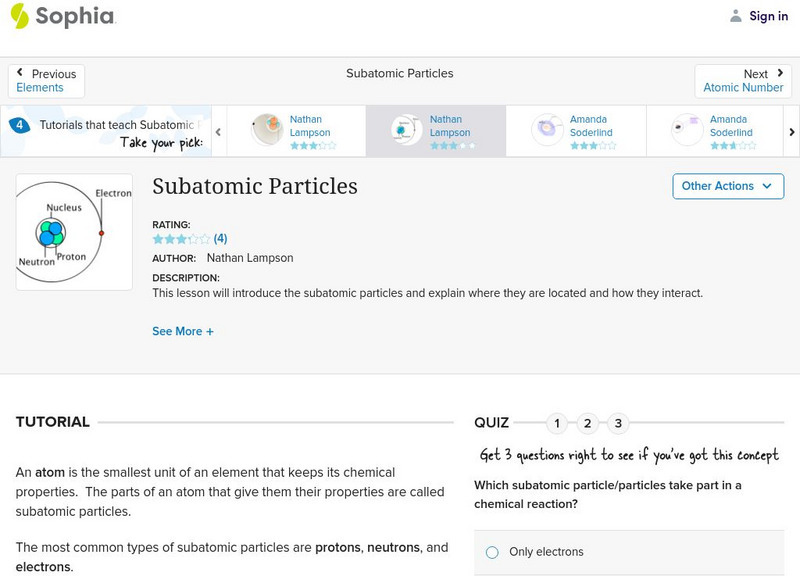Viewport: 800px width, 576px height.
Task: Click the tutorials count badge showing 4
Action: pos(19,126)
